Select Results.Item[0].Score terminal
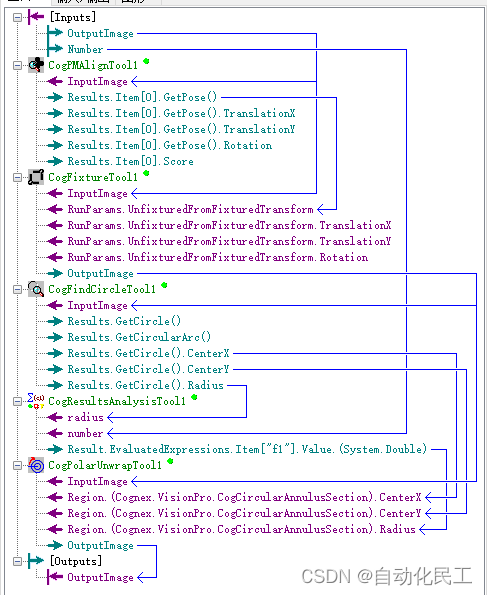The image size is (487, 595). click(131, 161)
